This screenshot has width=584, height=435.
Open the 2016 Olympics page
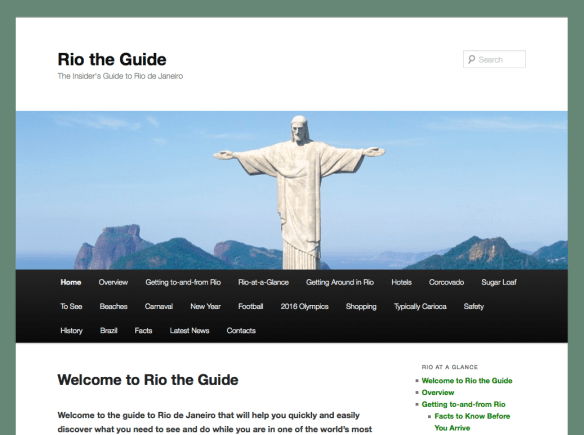pos(304,307)
